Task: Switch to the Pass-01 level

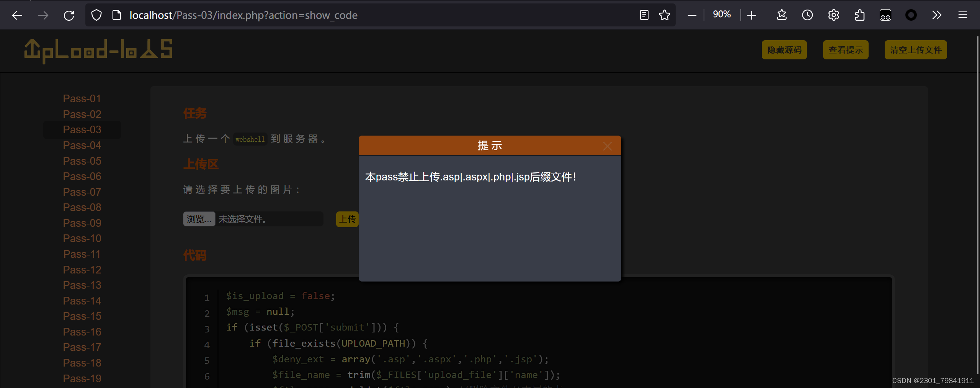Action: tap(82, 98)
